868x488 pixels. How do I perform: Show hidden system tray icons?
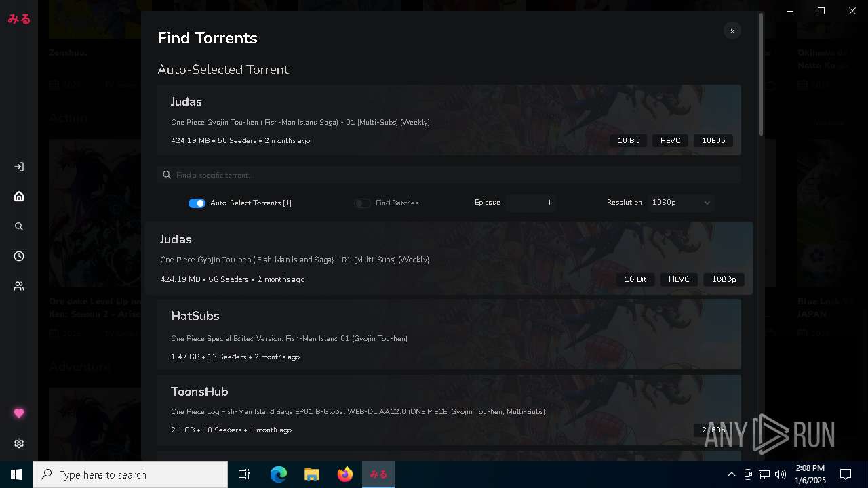(x=731, y=474)
